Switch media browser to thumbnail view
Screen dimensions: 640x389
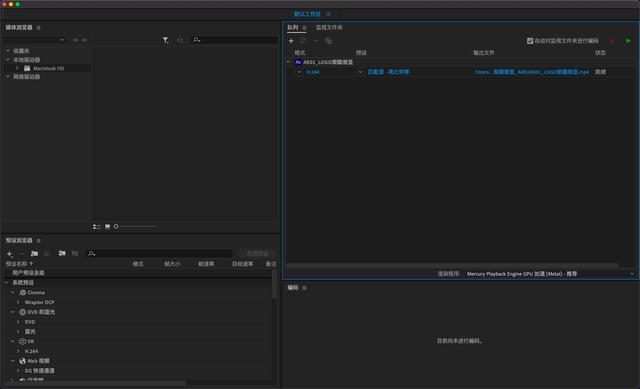pyautogui.click(x=107, y=227)
